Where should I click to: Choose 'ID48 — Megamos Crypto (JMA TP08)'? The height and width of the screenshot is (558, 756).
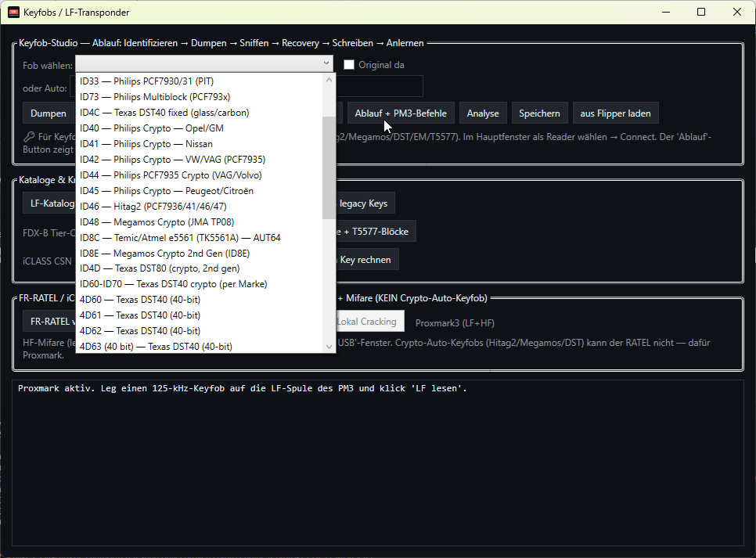point(199,221)
